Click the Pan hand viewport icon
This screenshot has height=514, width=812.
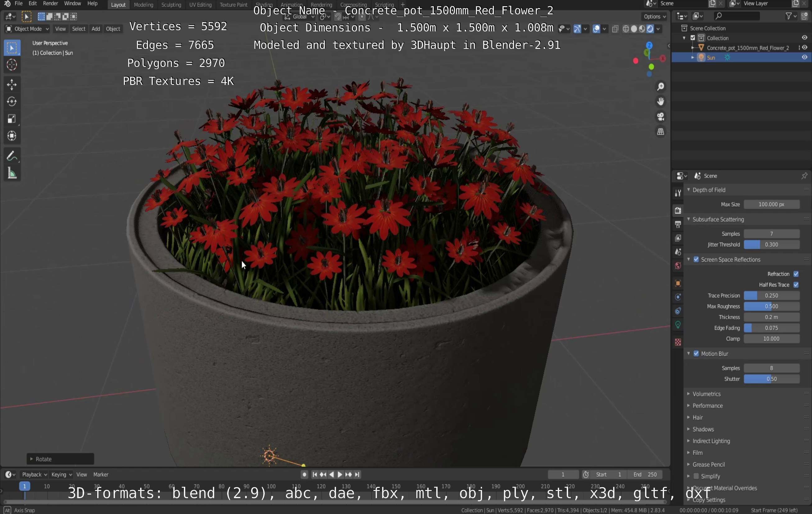(661, 101)
